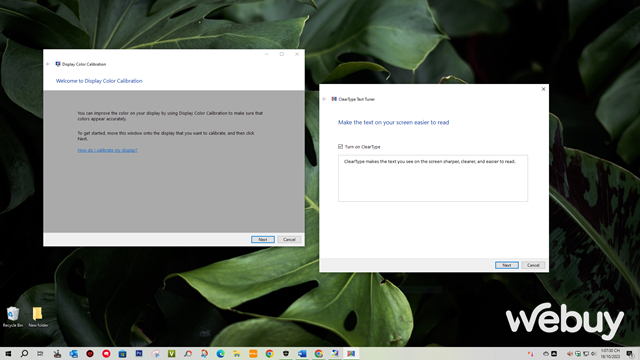The height and width of the screenshot is (360, 640).
Task: Open Task View on taskbar
Action: (x=40, y=353)
